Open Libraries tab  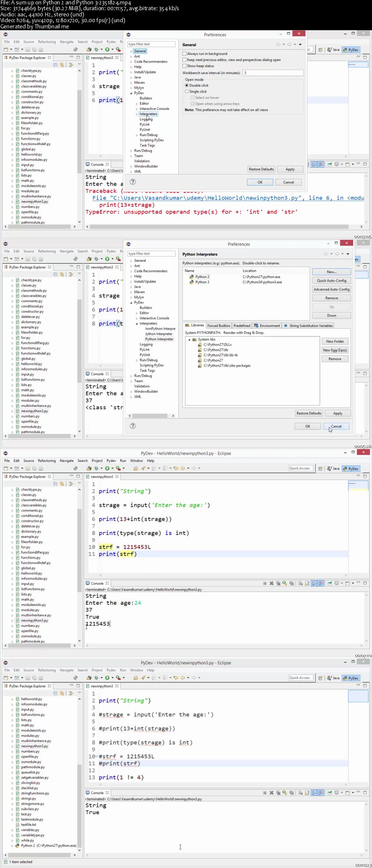[x=194, y=325]
